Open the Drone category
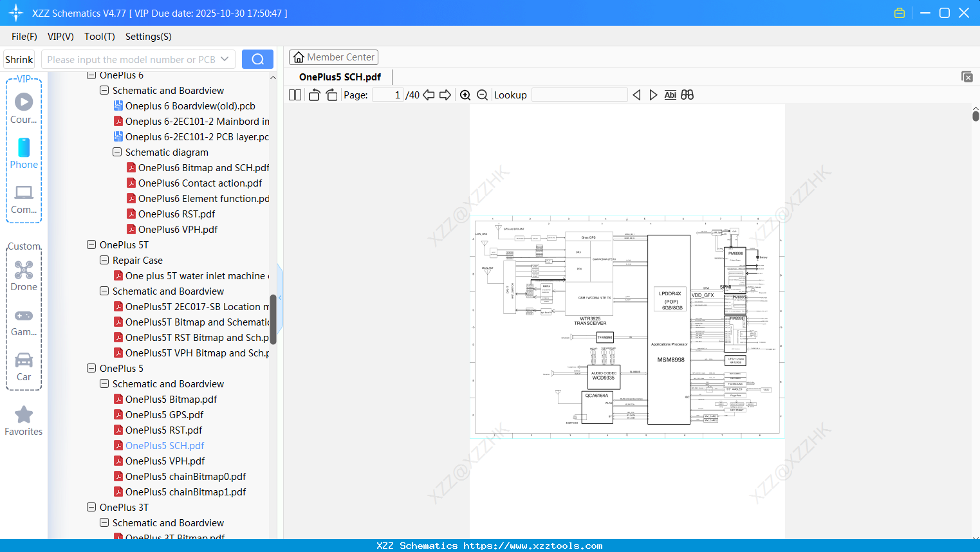This screenshot has width=980, height=552. (24, 276)
